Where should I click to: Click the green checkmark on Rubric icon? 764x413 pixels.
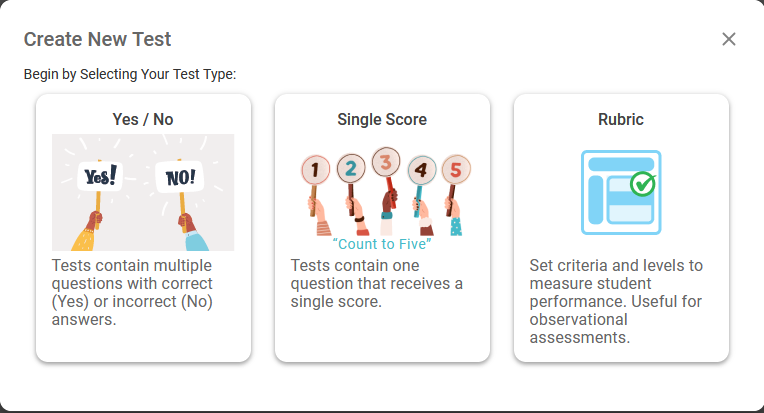pos(643,184)
